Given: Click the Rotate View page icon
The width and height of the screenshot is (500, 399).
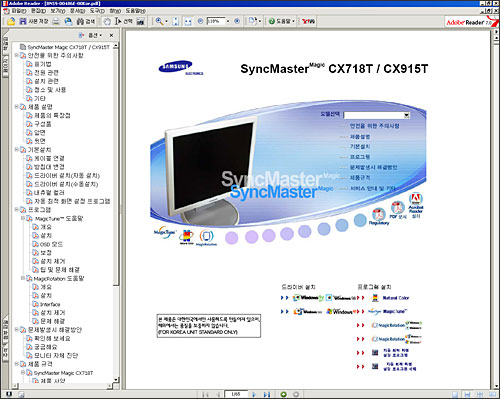Looking at the screenshot, I should (x=253, y=21).
